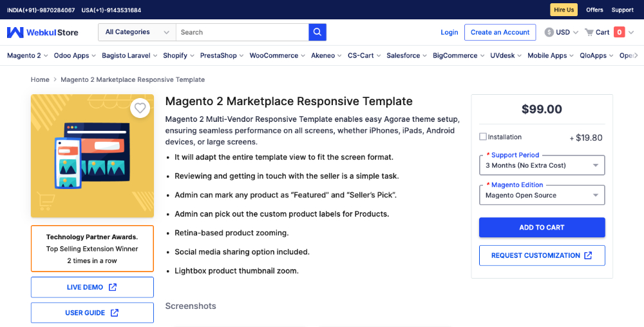Image resolution: width=644 pixels, height=327 pixels.
Task: Click the $99.00 price
Action: (x=542, y=109)
